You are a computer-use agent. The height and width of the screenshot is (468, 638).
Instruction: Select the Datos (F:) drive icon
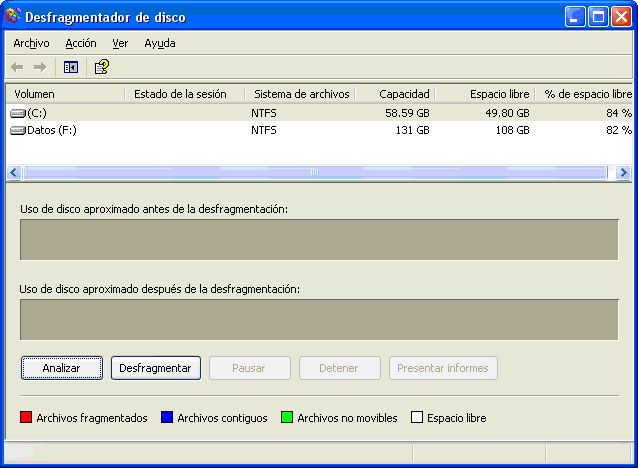(x=17, y=130)
